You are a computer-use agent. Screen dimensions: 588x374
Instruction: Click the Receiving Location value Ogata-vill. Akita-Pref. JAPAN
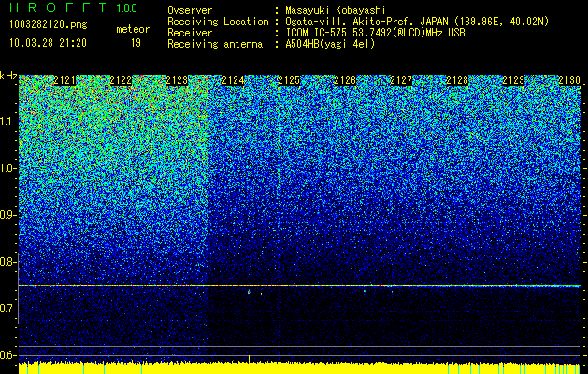(x=366, y=22)
